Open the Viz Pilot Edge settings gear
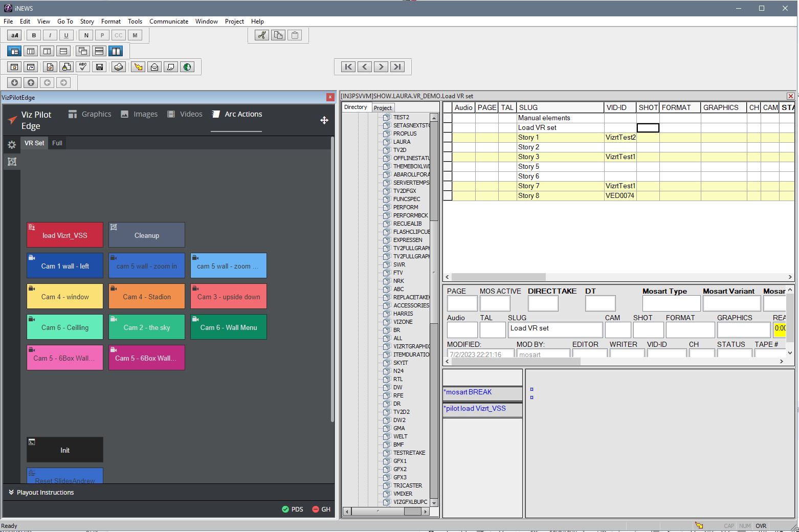799x532 pixels. (x=12, y=145)
